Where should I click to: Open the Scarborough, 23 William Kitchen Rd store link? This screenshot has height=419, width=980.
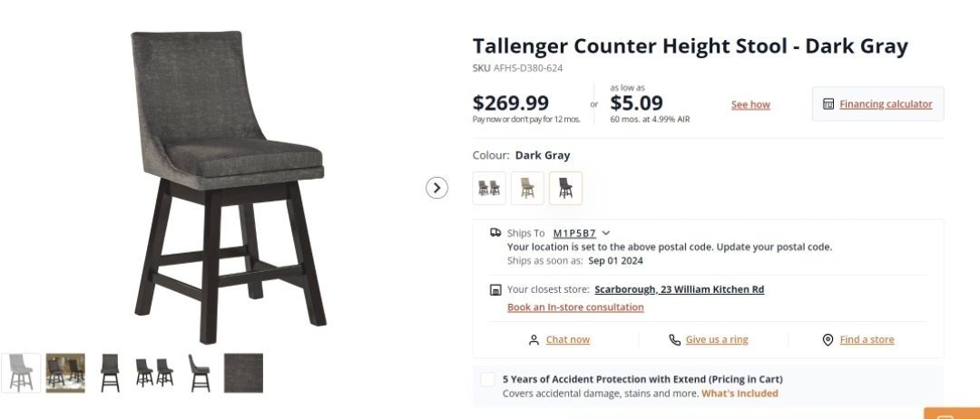click(x=679, y=290)
